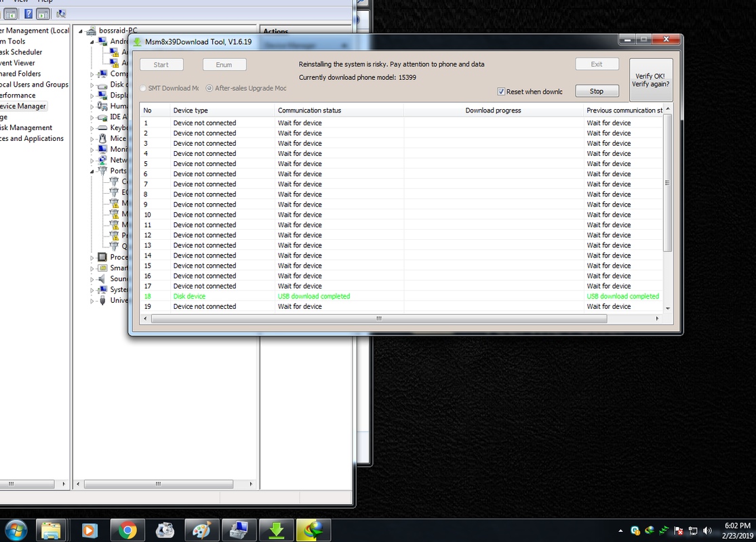Collapse the Android device category in Device Manager
This screenshot has width=756, height=542.
point(92,42)
